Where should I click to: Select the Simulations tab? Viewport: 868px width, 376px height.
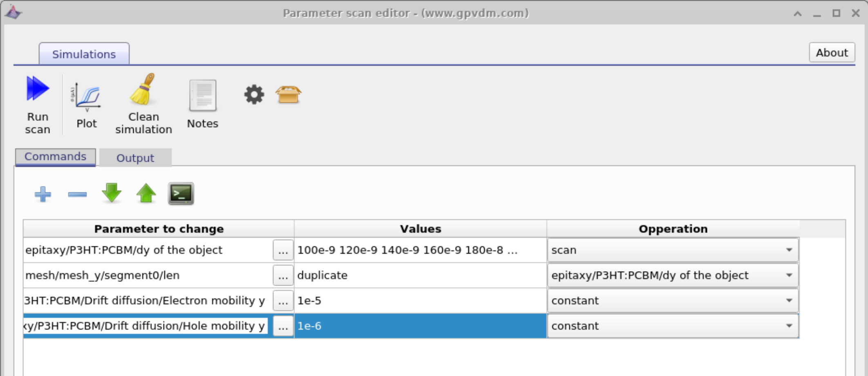pyautogui.click(x=84, y=53)
